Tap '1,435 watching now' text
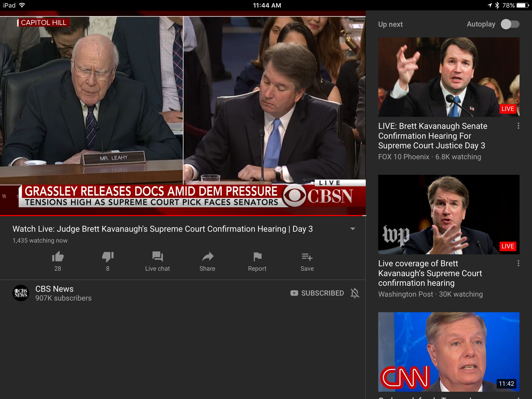532x399 pixels. pyautogui.click(x=40, y=241)
